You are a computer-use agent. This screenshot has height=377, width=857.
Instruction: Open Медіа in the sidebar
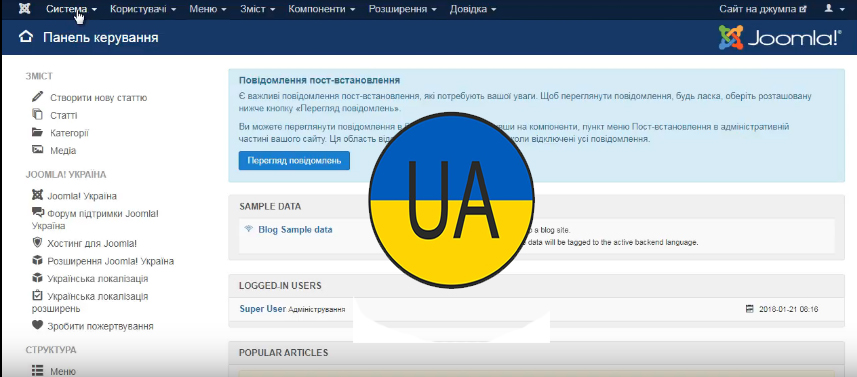click(63, 151)
